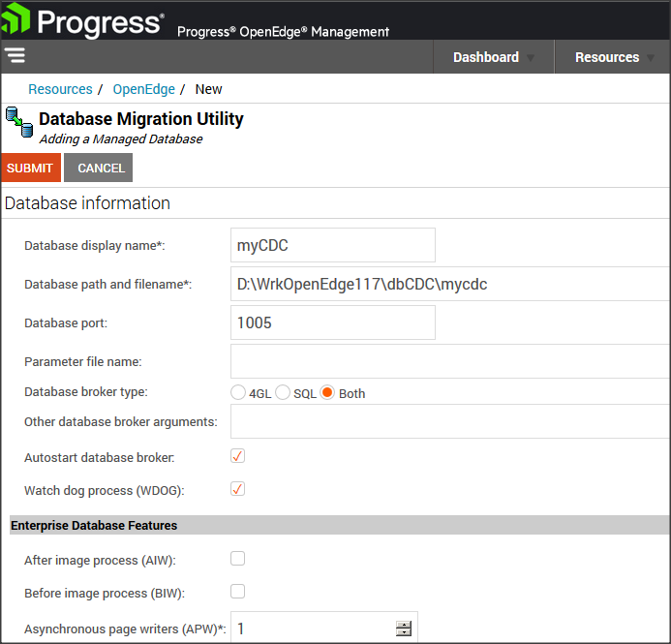Click the Database information section heading
The image size is (671, 644).
tap(87, 202)
